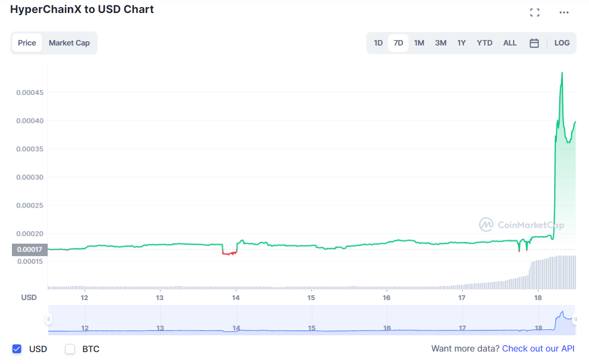Select the 1D timeframe
This screenshot has height=364, width=589.
(x=378, y=42)
